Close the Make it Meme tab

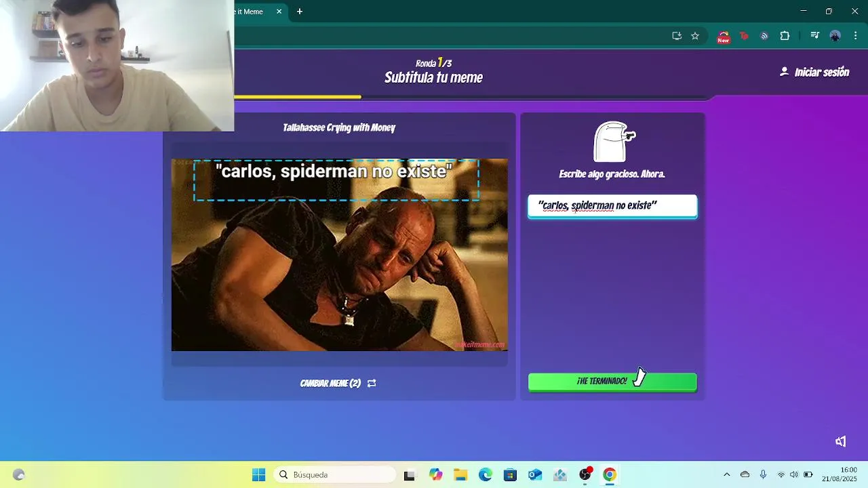[x=279, y=12]
